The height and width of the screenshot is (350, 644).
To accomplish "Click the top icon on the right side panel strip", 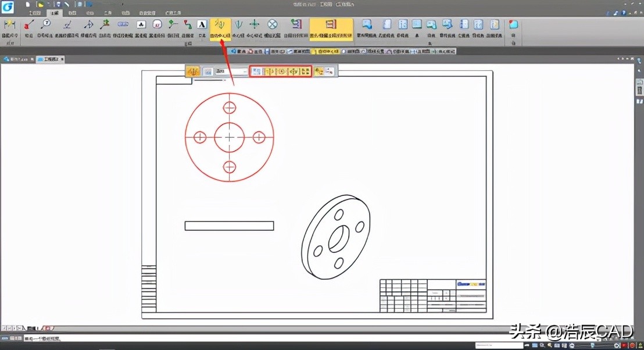I will tap(639, 61).
